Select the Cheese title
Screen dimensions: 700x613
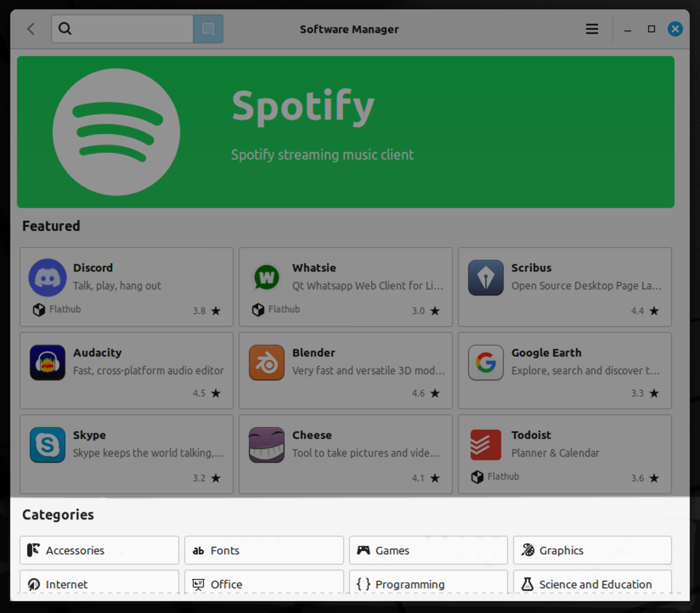click(312, 435)
